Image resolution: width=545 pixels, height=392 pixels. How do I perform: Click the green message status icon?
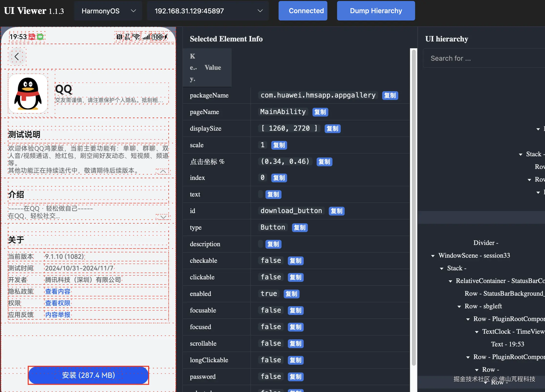(x=40, y=37)
